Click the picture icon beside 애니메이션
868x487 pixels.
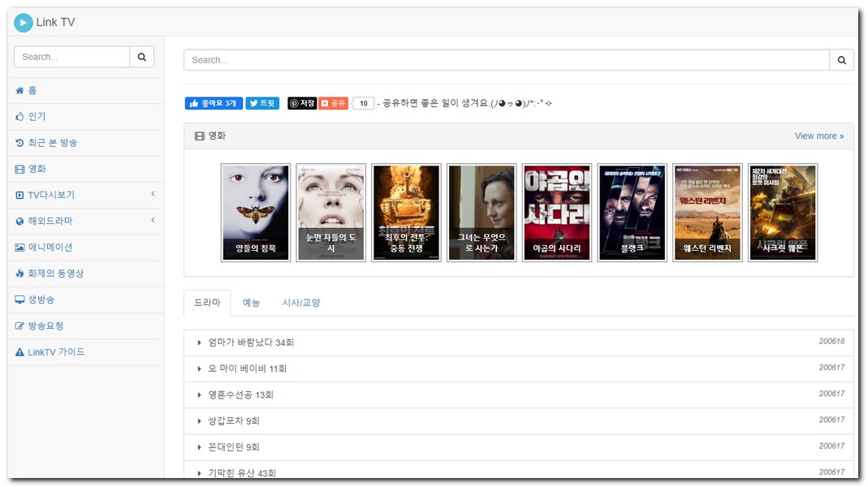point(20,248)
